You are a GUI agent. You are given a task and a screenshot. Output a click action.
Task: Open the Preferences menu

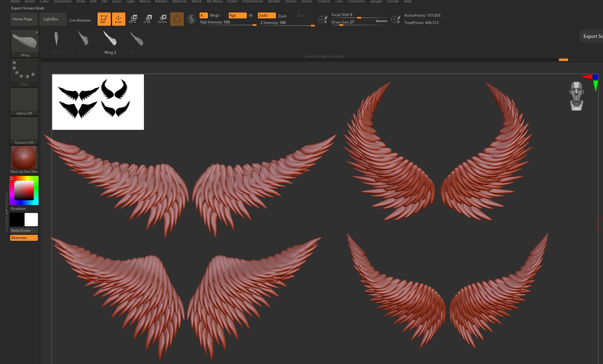[x=253, y=2]
